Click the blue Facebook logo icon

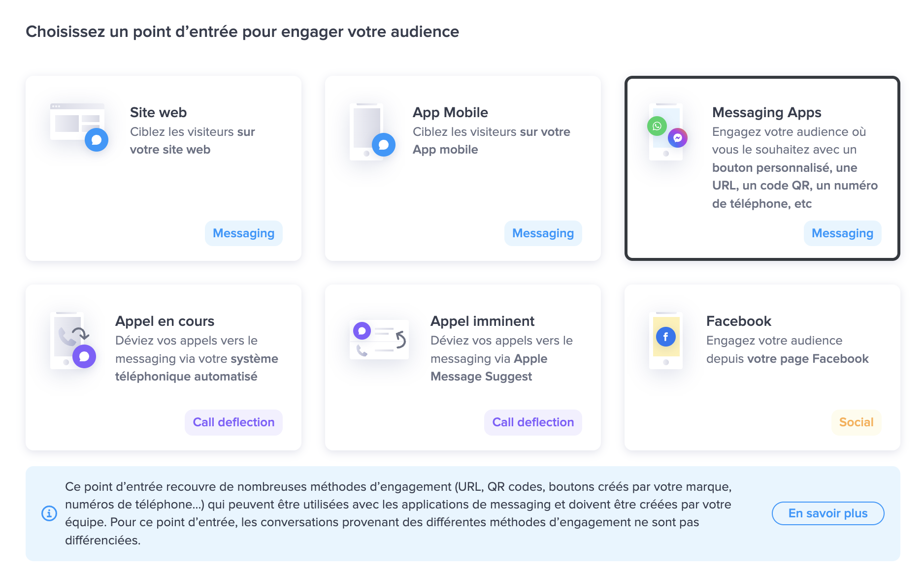pos(666,337)
